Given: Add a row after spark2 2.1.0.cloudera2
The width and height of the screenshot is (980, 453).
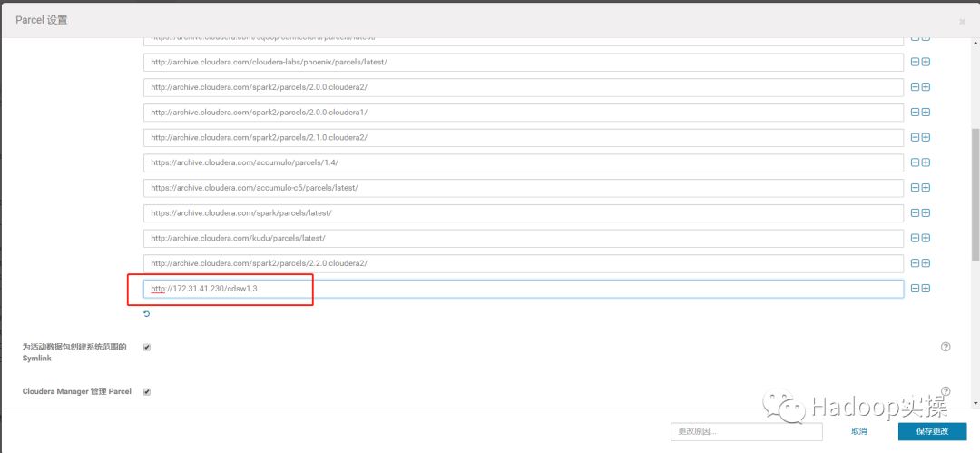Looking at the screenshot, I should tap(926, 138).
